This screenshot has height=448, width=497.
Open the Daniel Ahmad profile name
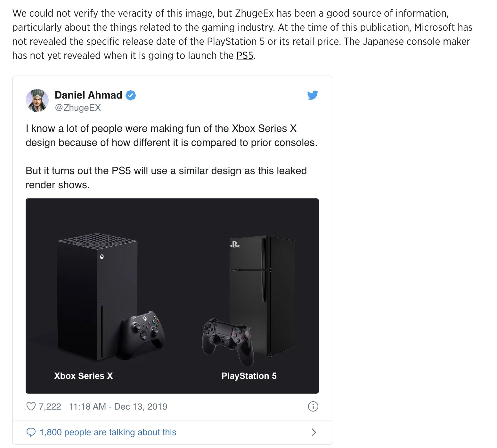tap(88, 95)
